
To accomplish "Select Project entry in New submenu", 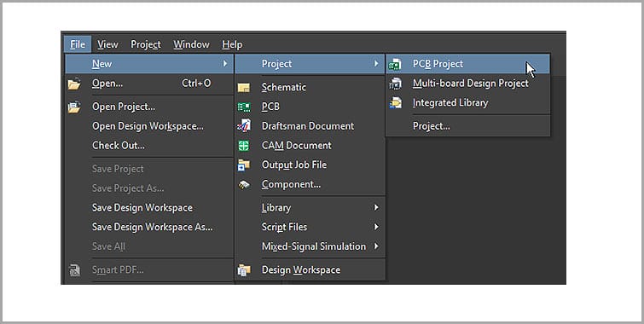I will pos(310,64).
